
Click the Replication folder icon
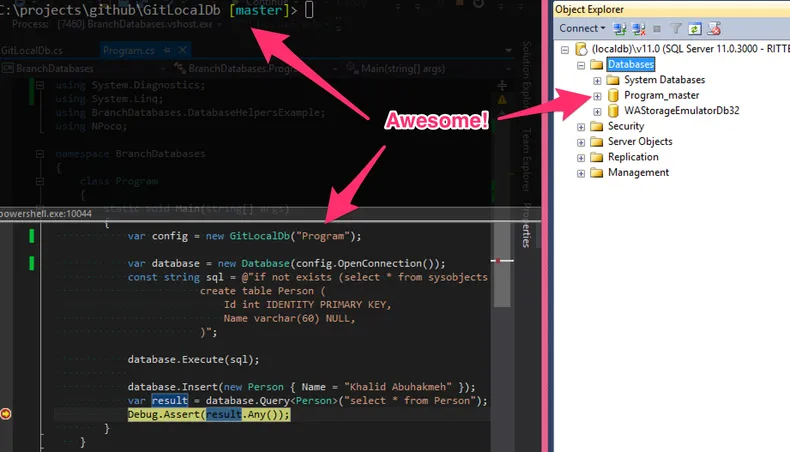tap(597, 157)
